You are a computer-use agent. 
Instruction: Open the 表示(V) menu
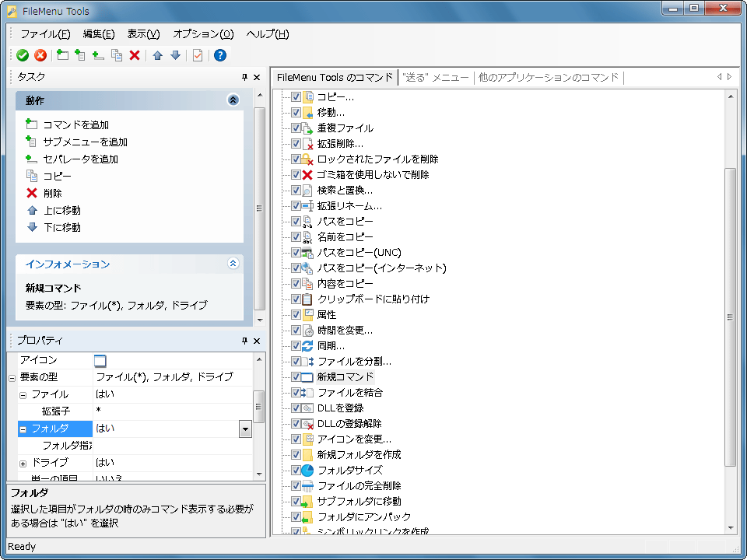(143, 33)
